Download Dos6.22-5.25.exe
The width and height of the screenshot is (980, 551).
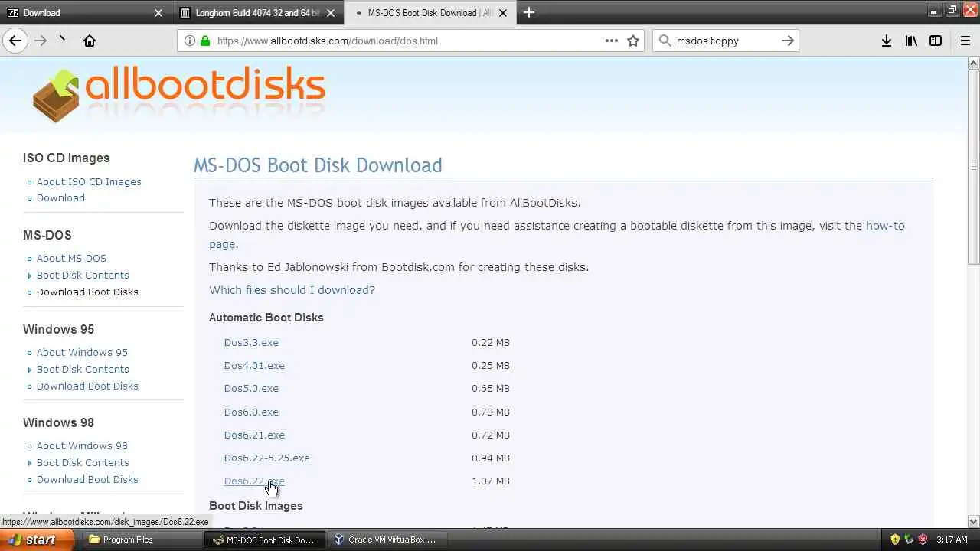coord(266,458)
